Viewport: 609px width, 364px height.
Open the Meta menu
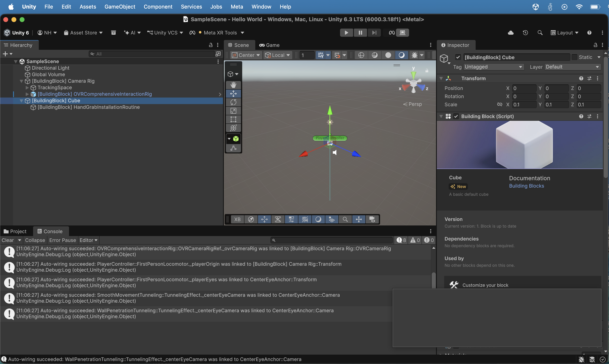[x=237, y=7]
